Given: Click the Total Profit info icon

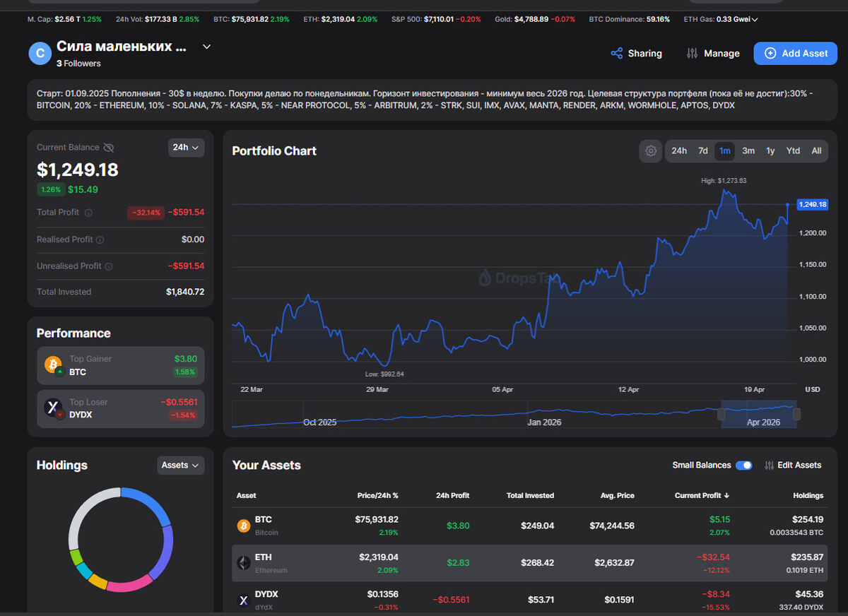Looking at the screenshot, I should tap(88, 213).
